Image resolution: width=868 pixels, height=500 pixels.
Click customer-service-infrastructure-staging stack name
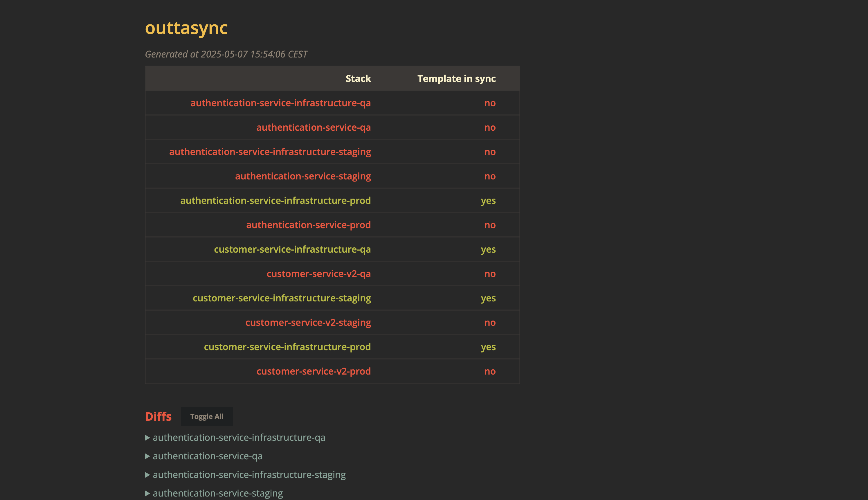[x=282, y=298]
